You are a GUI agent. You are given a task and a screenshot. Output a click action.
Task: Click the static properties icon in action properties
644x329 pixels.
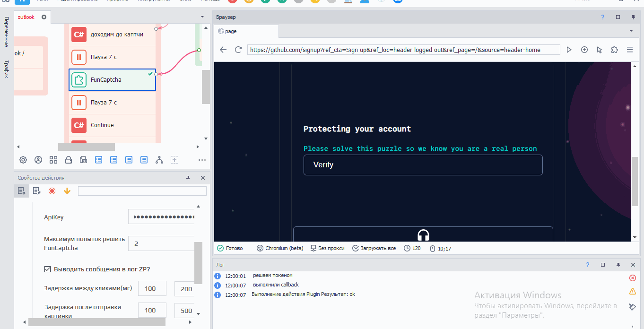click(x=21, y=191)
